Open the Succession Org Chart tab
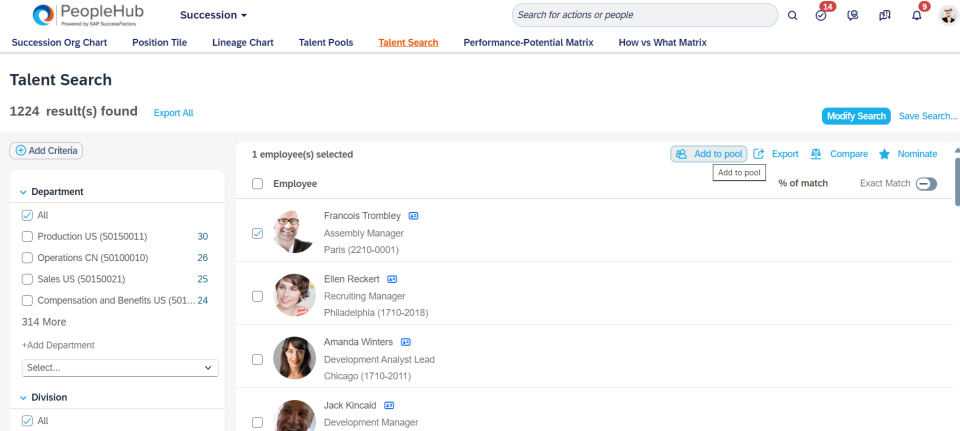 click(x=59, y=43)
